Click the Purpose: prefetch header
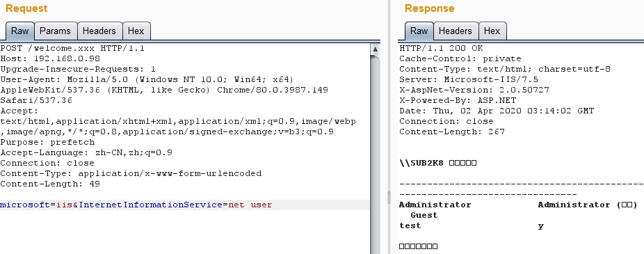 (48, 142)
